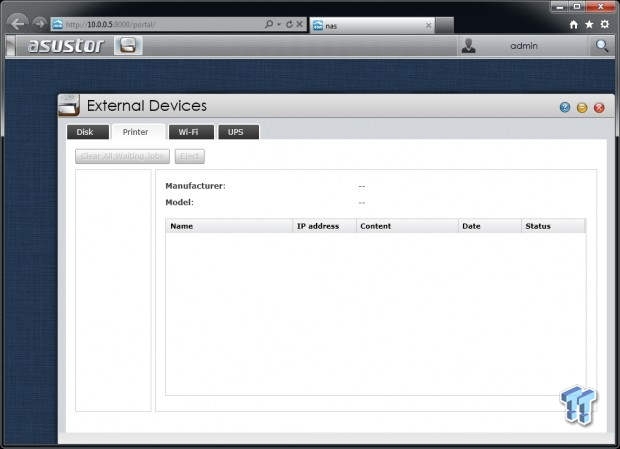
Task: Click the address bar search magnifier icon
Action: click(x=269, y=24)
